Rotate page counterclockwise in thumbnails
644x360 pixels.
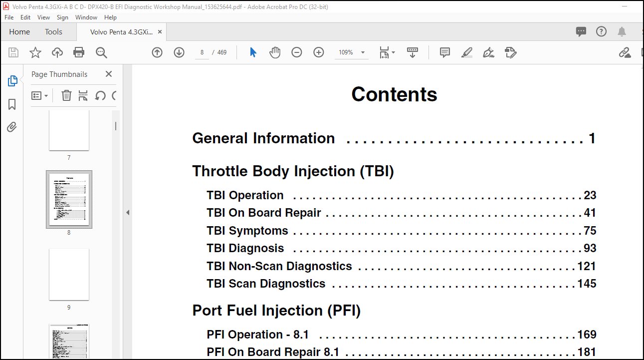(x=100, y=95)
